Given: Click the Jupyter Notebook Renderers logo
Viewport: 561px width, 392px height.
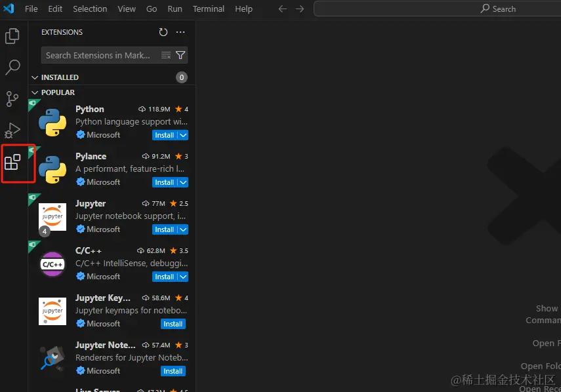Looking at the screenshot, I should point(52,359).
